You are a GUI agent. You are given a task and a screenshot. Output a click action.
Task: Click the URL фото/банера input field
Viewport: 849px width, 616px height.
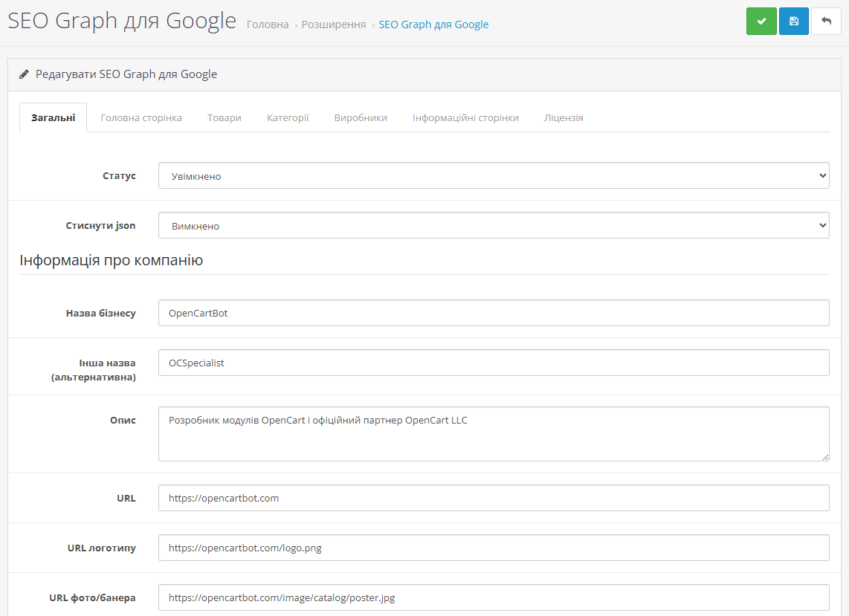click(494, 597)
